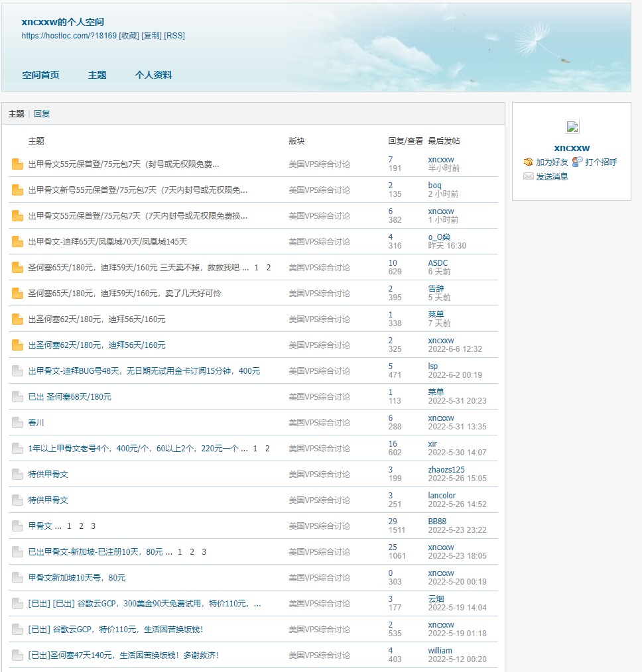Click the folder icon beside the 春川 thread

17,422
